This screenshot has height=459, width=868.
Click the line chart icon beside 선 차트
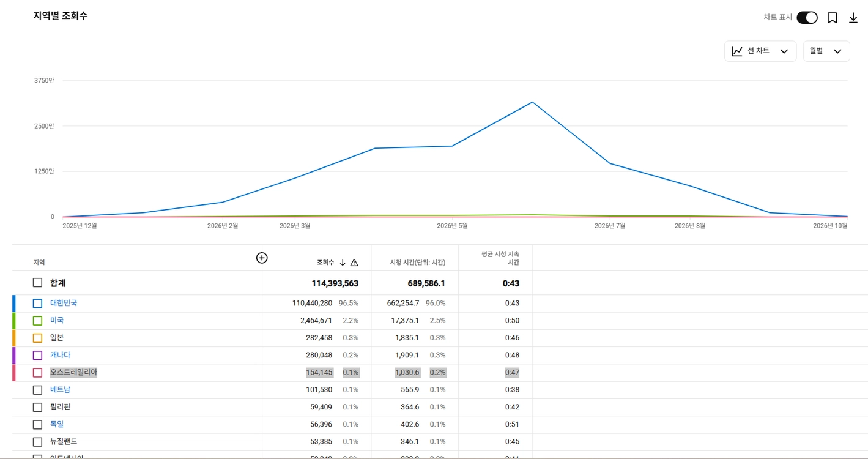(x=737, y=51)
